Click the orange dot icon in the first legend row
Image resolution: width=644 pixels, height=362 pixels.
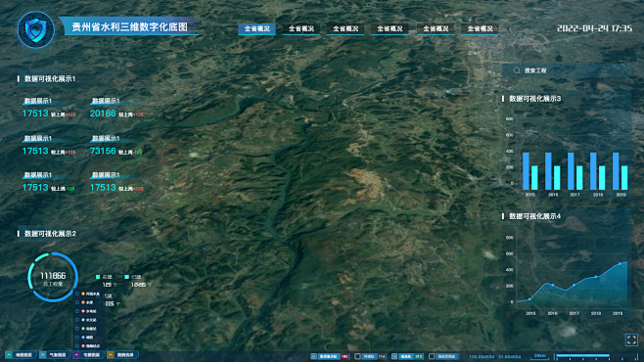(83, 294)
